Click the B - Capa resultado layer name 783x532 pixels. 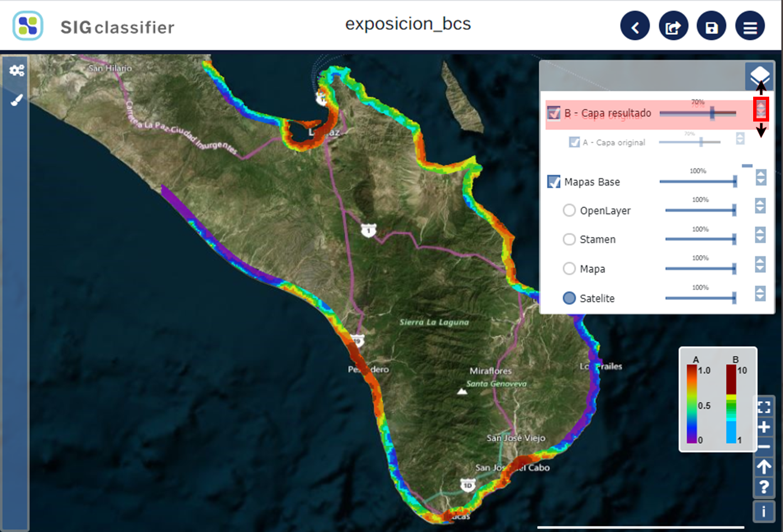pyautogui.click(x=607, y=113)
